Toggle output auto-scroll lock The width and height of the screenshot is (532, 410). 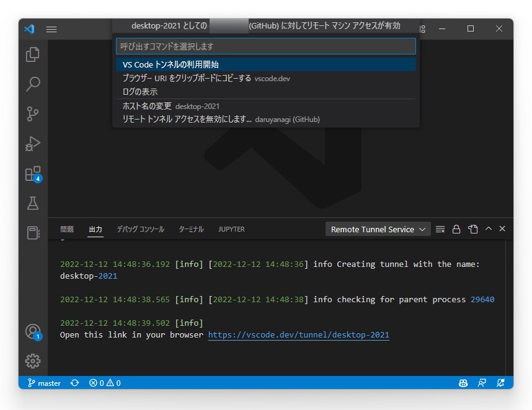pyautogui.click(x=456, y=229)
